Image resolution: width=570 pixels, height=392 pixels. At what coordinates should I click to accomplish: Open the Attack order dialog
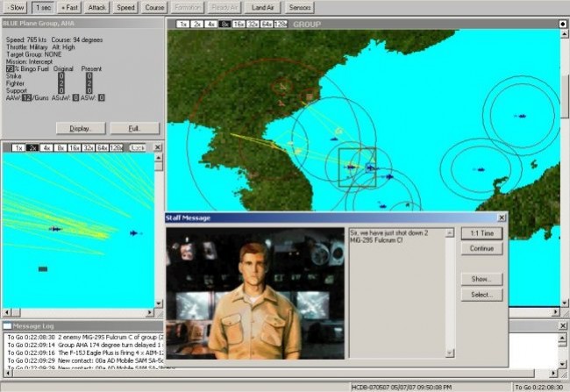tap(96, 7)
